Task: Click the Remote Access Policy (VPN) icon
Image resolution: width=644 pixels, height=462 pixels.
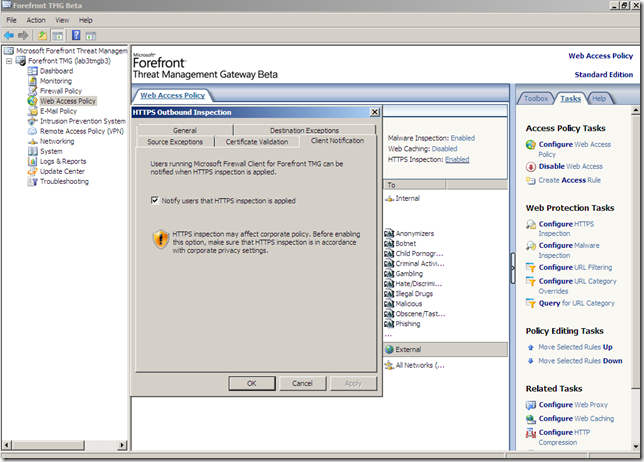Action: click(32, 131)
